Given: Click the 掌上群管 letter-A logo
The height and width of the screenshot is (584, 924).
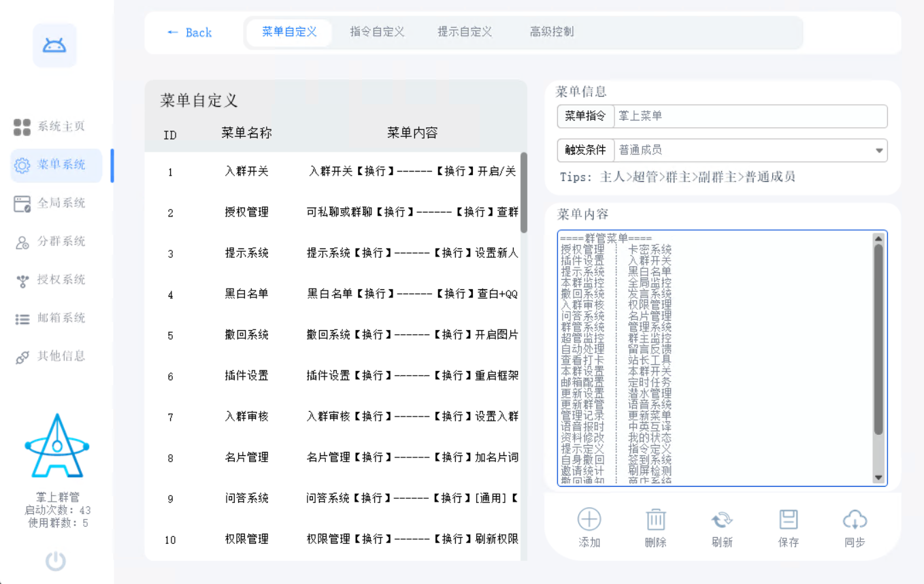Looking at the screenshot, I should click(x=57, y=445).
